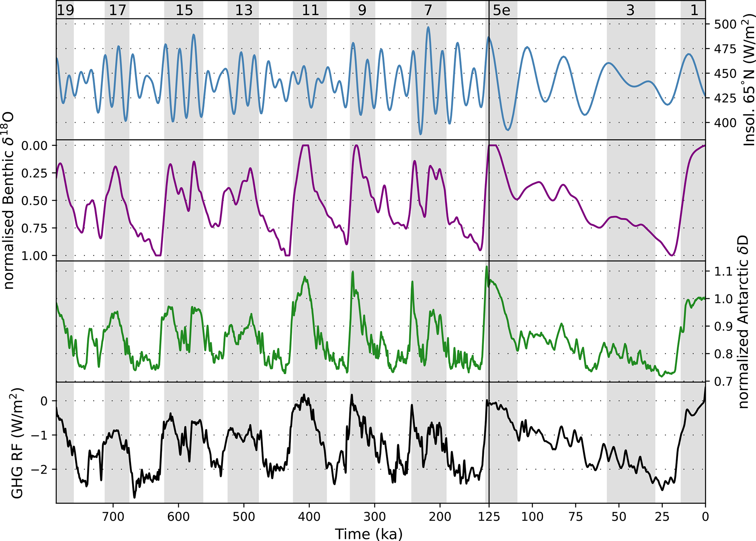Click the 1.1 tick on Antarctic δD axis

[x=723, y=272]
